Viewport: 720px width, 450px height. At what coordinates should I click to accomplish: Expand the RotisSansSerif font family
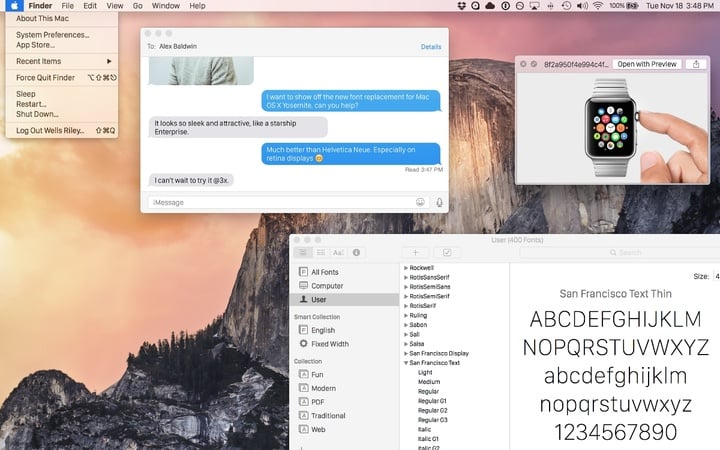(406, 277)
